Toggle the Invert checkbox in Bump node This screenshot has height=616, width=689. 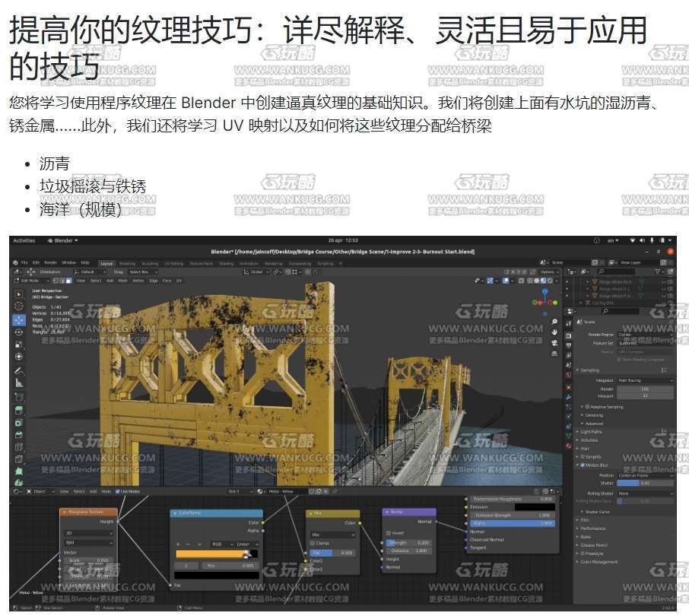(389, 533)
